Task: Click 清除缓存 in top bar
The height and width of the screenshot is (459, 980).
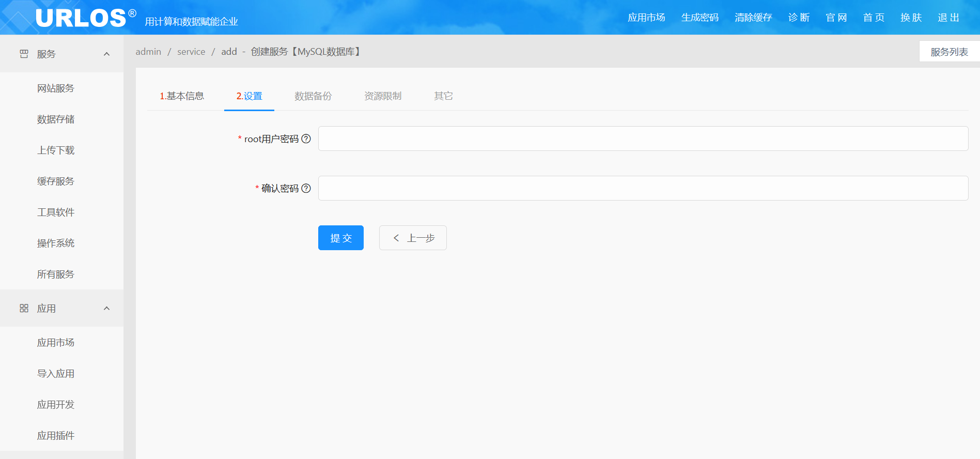Action: (753, 18)
